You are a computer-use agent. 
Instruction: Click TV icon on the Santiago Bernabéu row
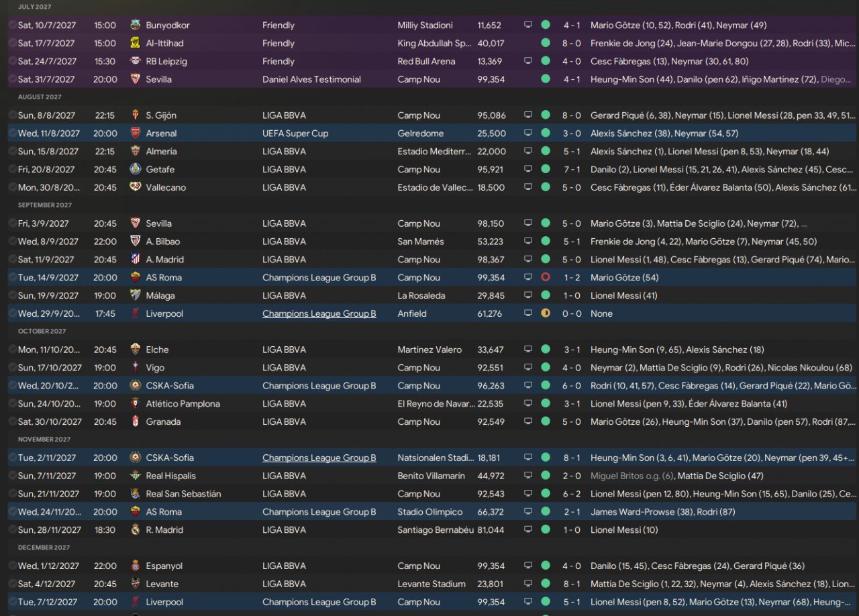tap(528, 530)
